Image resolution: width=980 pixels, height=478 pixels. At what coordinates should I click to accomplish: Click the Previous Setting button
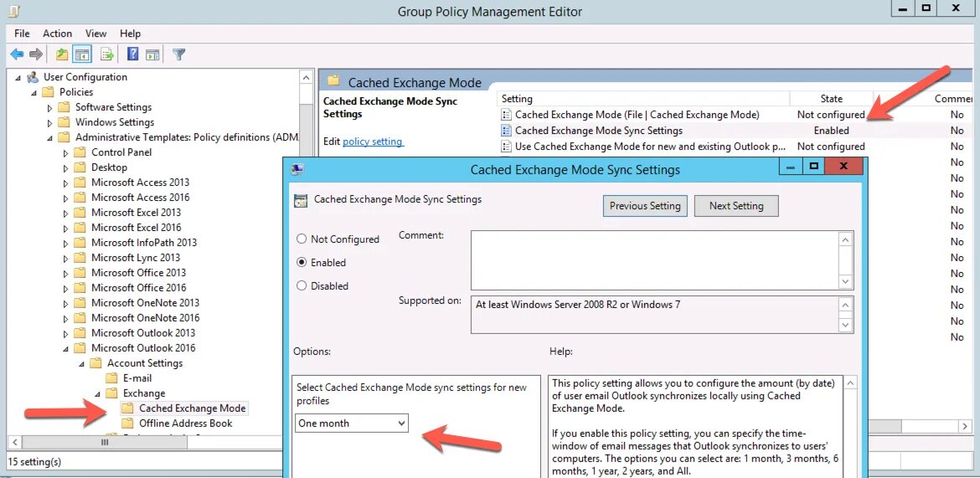645,206
